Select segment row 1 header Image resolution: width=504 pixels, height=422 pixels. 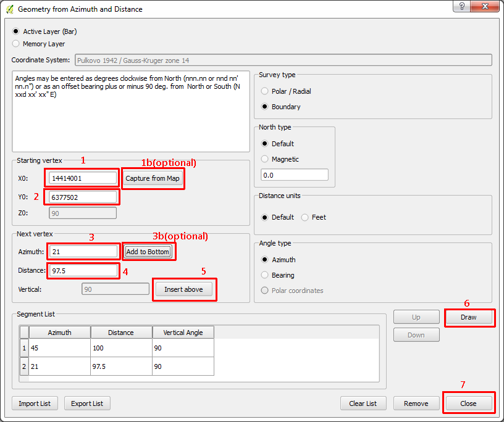[x=24, y=348]
